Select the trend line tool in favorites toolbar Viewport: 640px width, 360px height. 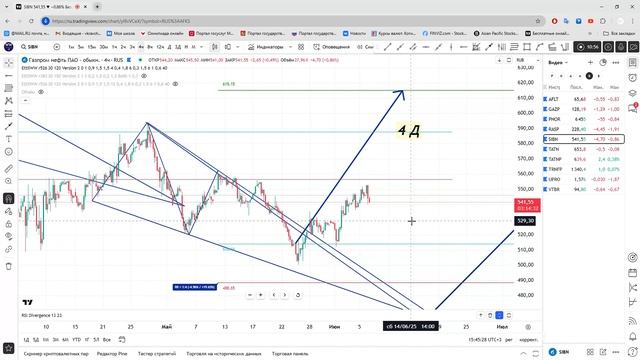[387, 47]
